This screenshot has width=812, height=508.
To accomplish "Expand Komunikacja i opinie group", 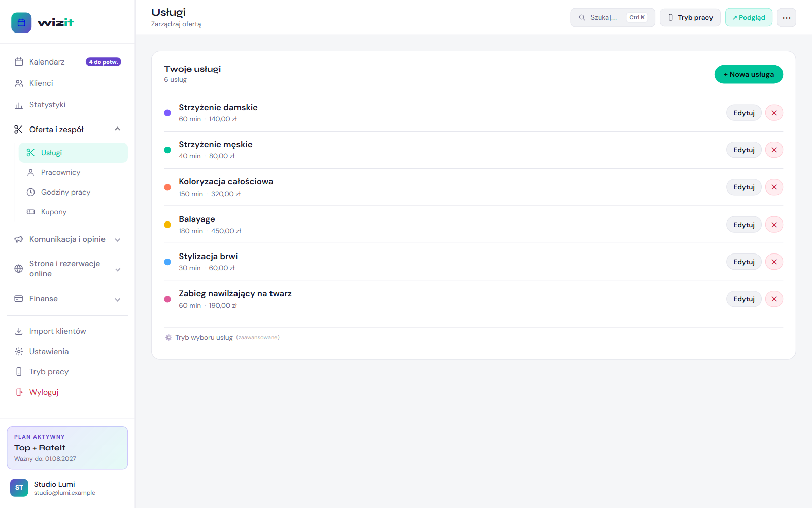I will (67, 239).
